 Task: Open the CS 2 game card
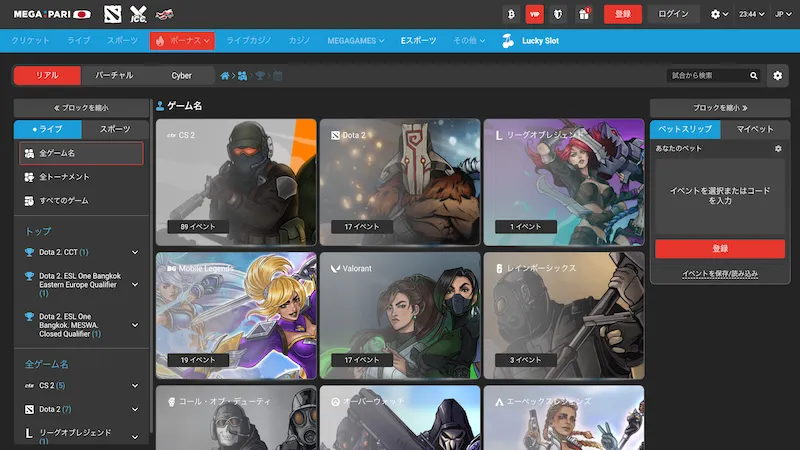point(236,182)
